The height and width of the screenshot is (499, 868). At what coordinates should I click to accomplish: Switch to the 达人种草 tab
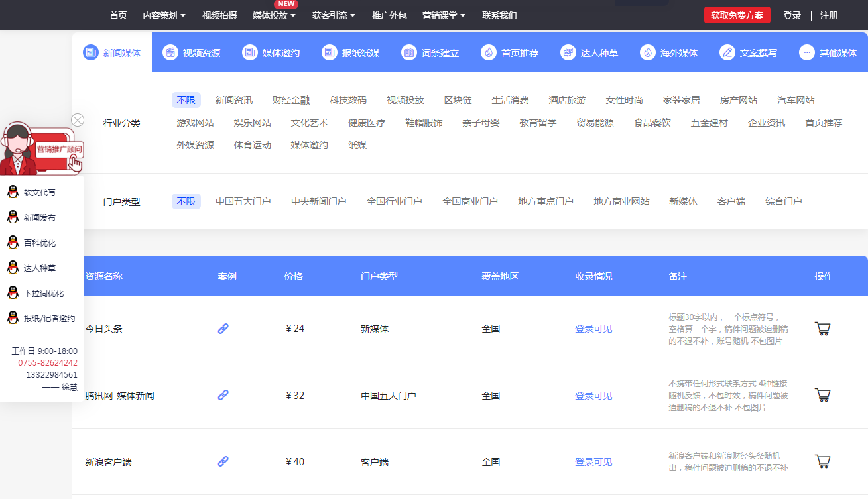[589, 53]
